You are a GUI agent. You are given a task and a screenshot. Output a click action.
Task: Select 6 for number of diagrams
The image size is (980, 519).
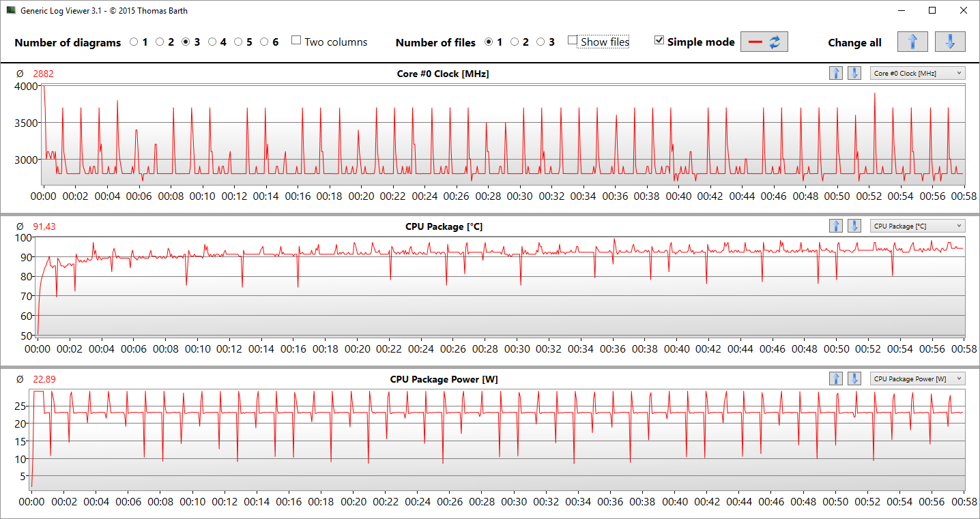[x=265, y=42]
